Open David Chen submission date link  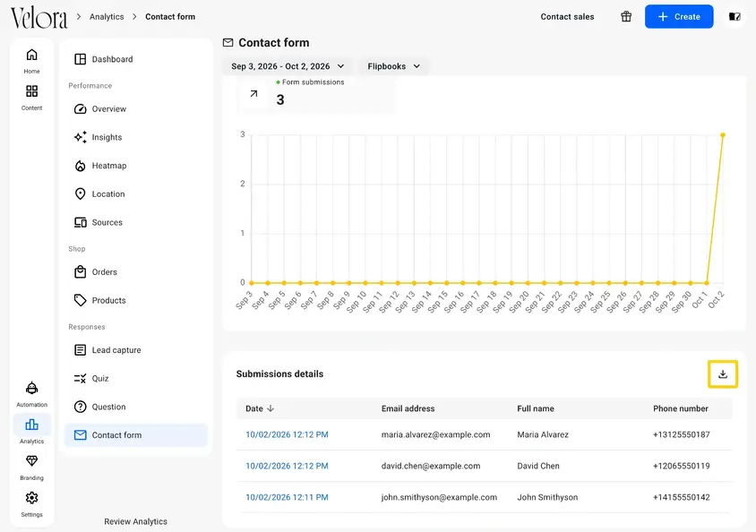(x=287, y=466)
